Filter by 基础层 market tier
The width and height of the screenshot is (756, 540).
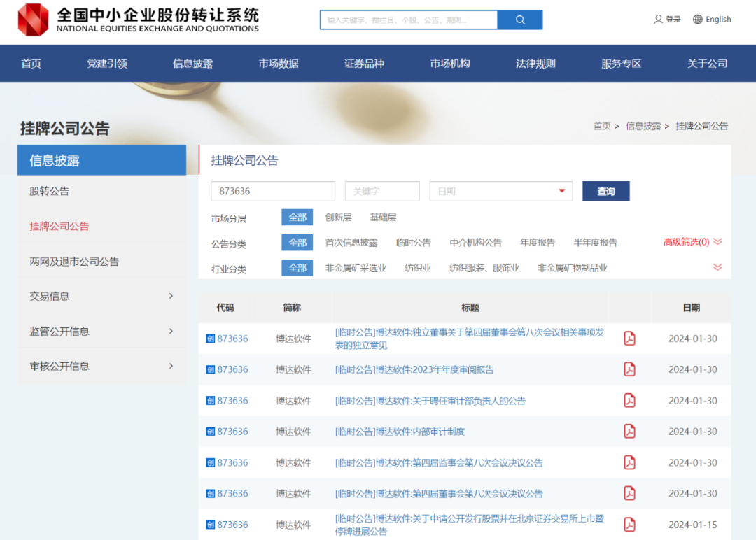pyautogui.click(x=383, y=218)
